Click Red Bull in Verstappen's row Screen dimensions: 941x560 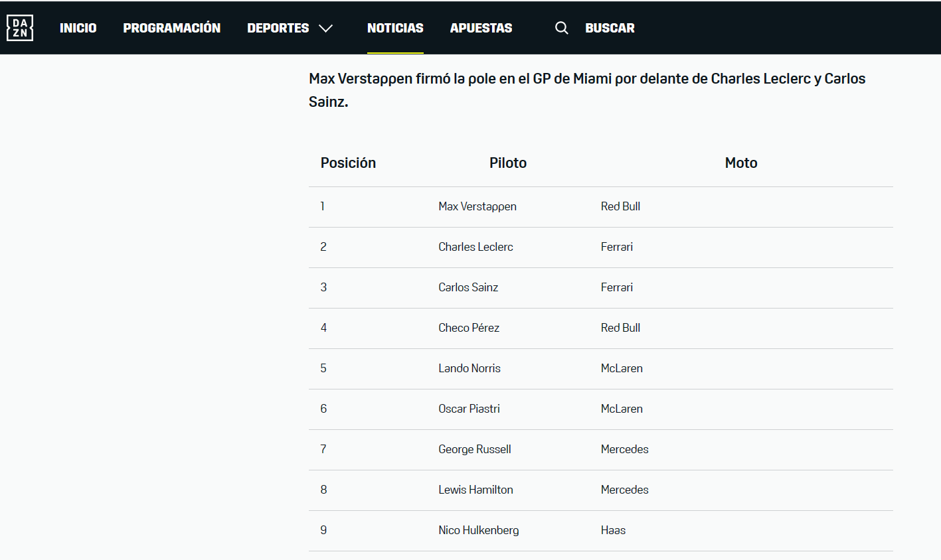point(620,206)
